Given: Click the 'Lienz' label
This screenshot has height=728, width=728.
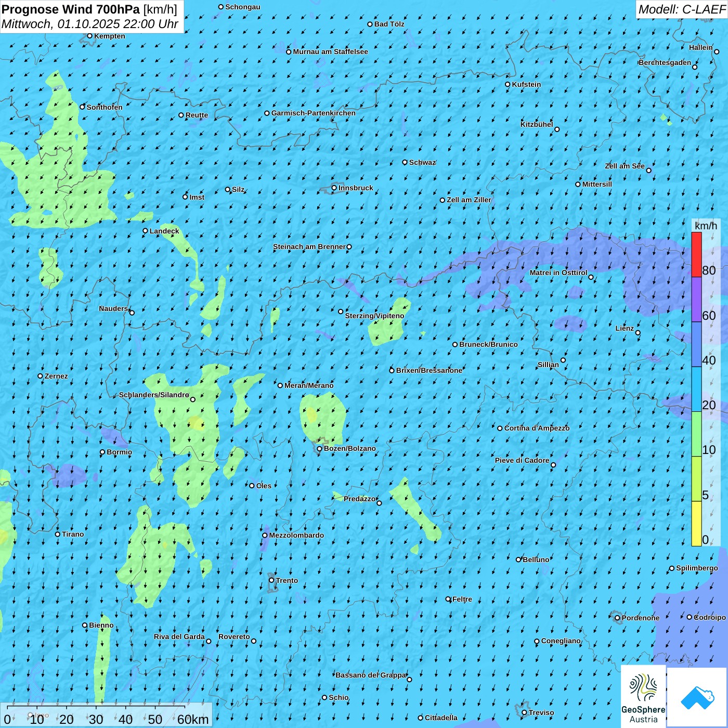Looking at the screenshot, I should point(625,328).
